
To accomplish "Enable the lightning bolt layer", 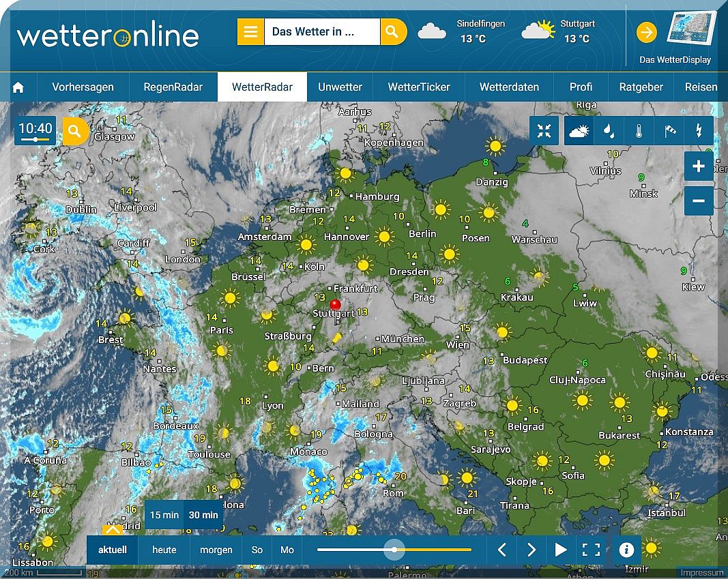I will tap(699, 131).
